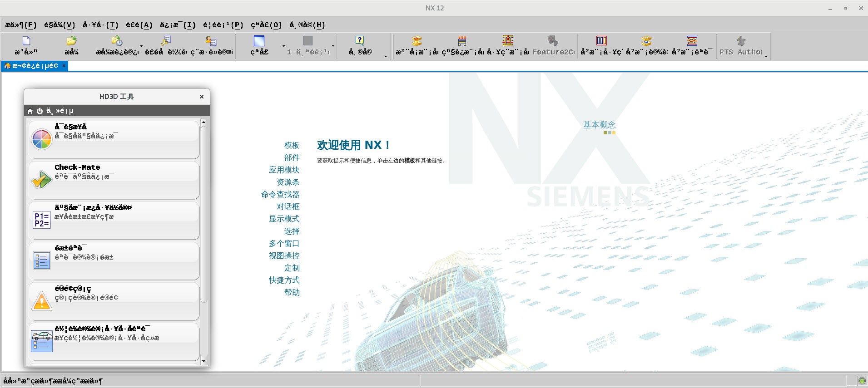
Task: Click the question-mark Help toolbar icon
Action: (360, 41)
